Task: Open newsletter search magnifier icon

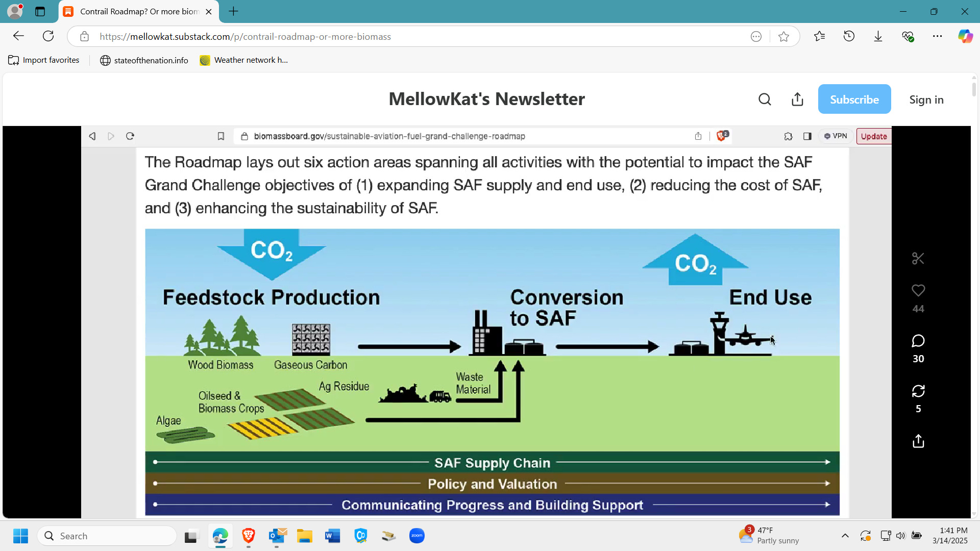Action: coord(765,99)
